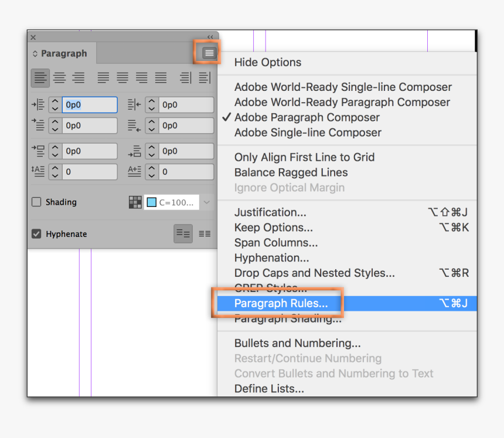This screenshot has height=438, width=504.
Task: Click the Left Indent input field
Action: tap(90, 105)
